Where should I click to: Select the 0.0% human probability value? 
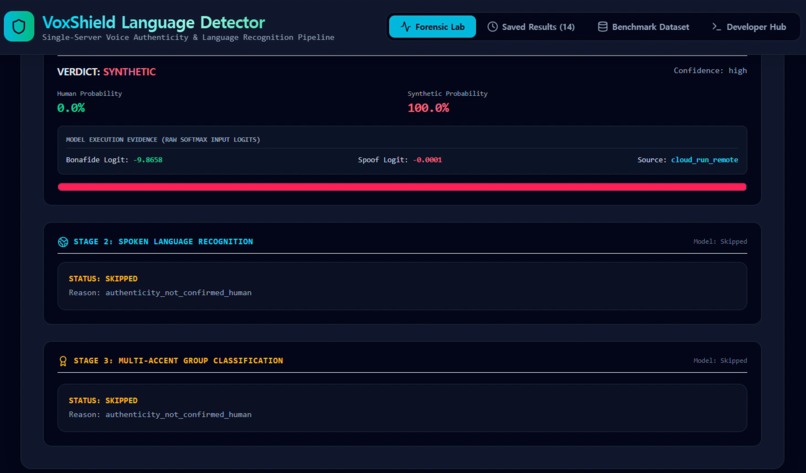71,108
